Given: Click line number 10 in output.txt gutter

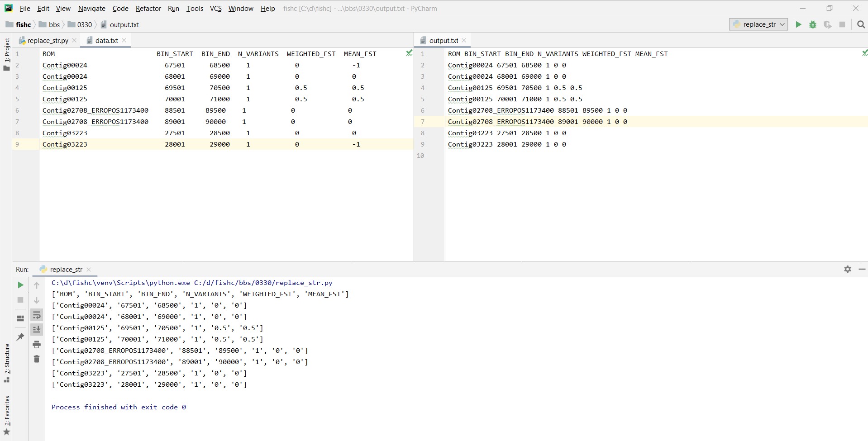Looking at the screenshot, I should click(x=421, y=156).
